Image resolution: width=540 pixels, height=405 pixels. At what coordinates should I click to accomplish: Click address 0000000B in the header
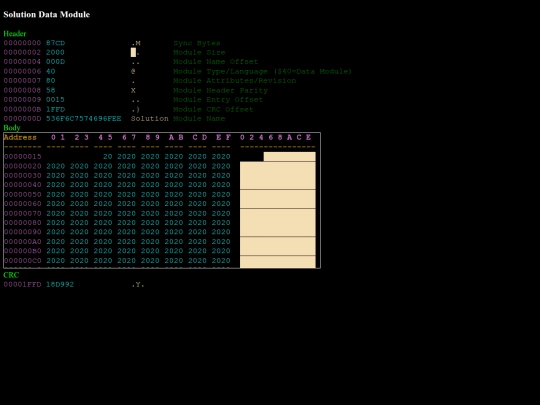(x=22, y=109)
